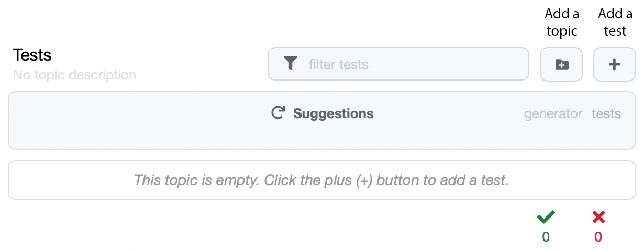Select the tests option in Suggestions

pyautogui.click(x=606, y=113)
